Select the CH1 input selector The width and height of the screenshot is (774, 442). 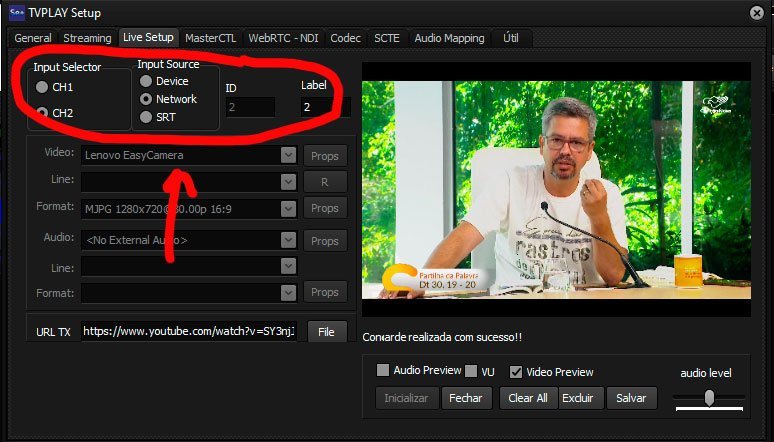coord(42,87)
